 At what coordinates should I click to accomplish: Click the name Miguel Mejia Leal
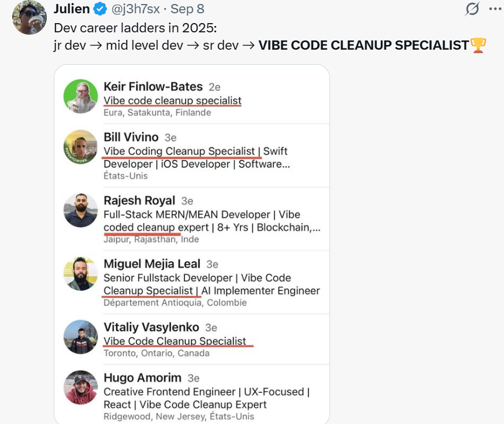pyautogui.click(x=151, y=264)
